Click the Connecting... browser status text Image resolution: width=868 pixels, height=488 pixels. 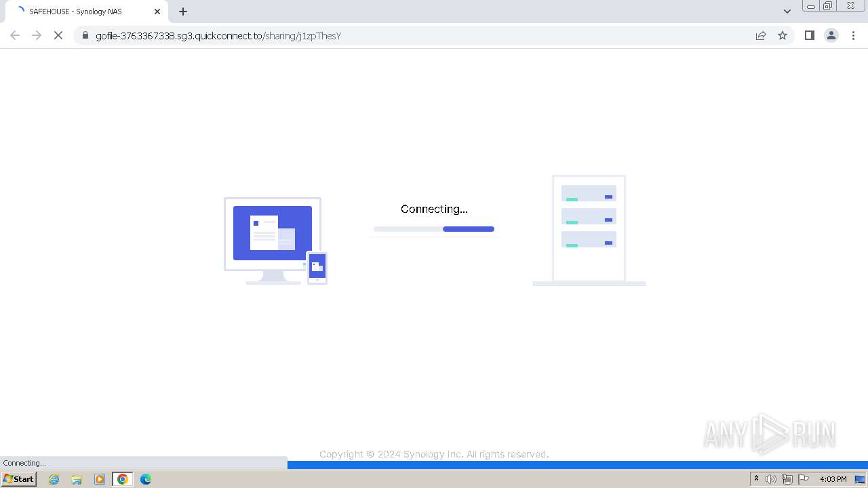[x=24, y=463]
